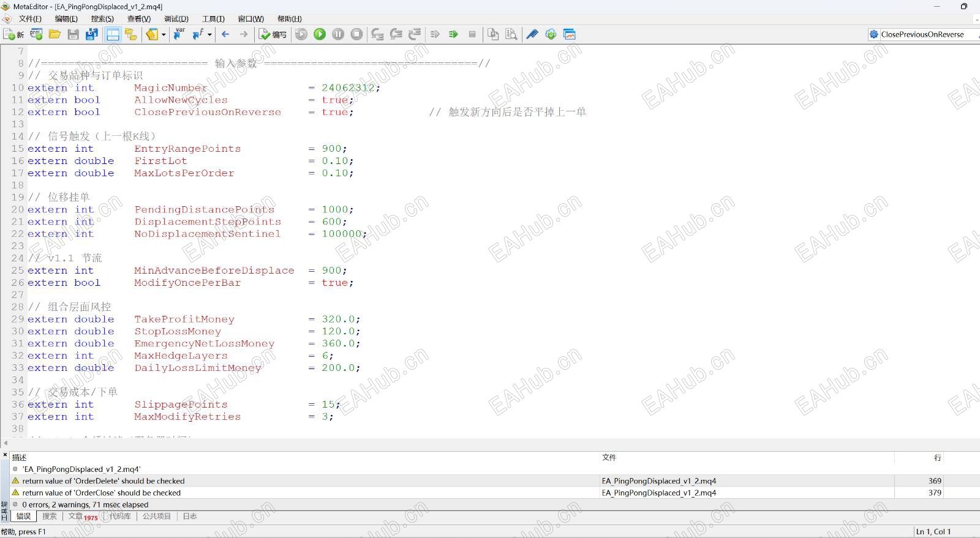Click the yellow snippet insert icon

tap(152, 34)
